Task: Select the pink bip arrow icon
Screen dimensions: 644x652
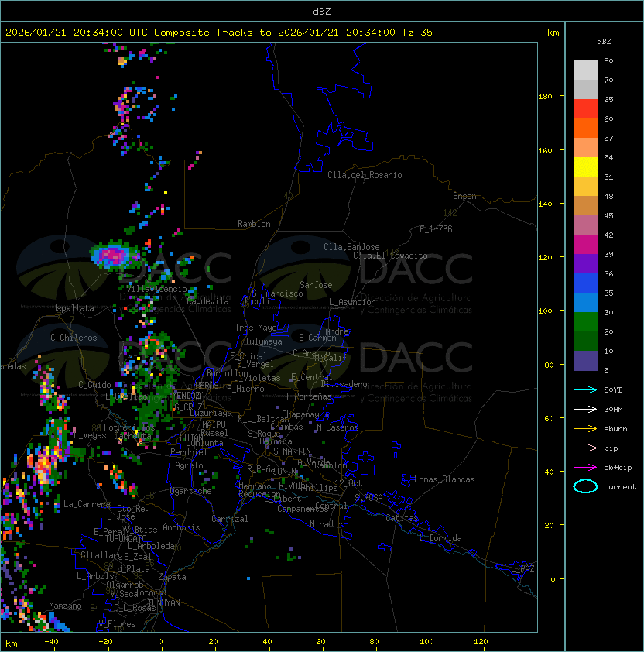Action: click(585, 448)
